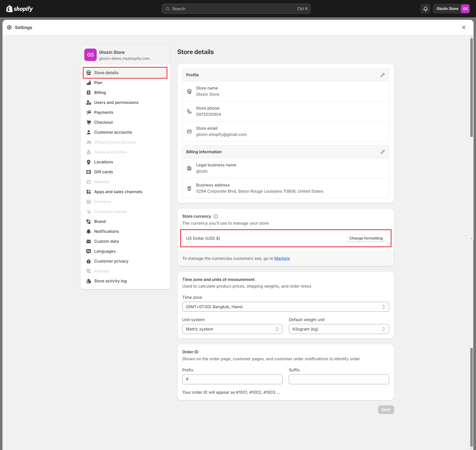476x450 pixels.
Task: Open the Notifications settings item
Action: pyautogui.click(x=106, y=231)
